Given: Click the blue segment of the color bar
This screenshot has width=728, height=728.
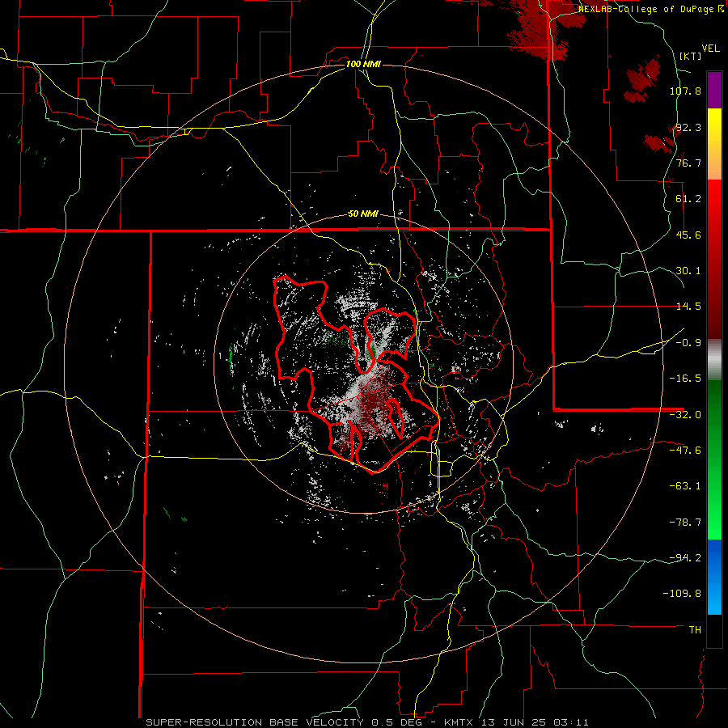Looking at the screenshot, I should tap(714, 577).
